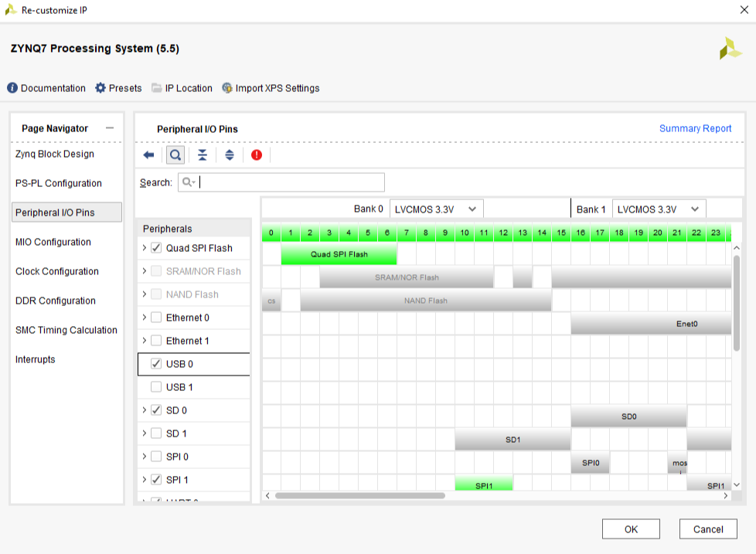The height and width of the screenshot is (554, 756).
Task: Click the expand all toolbar icon
Action: [x=230, y=155]
